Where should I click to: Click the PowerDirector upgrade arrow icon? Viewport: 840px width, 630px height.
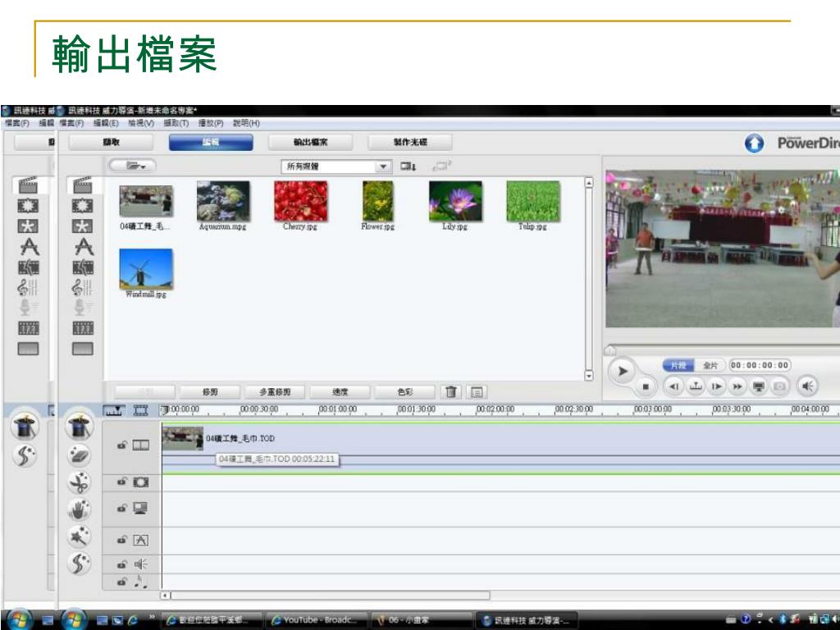click(755, 143)
